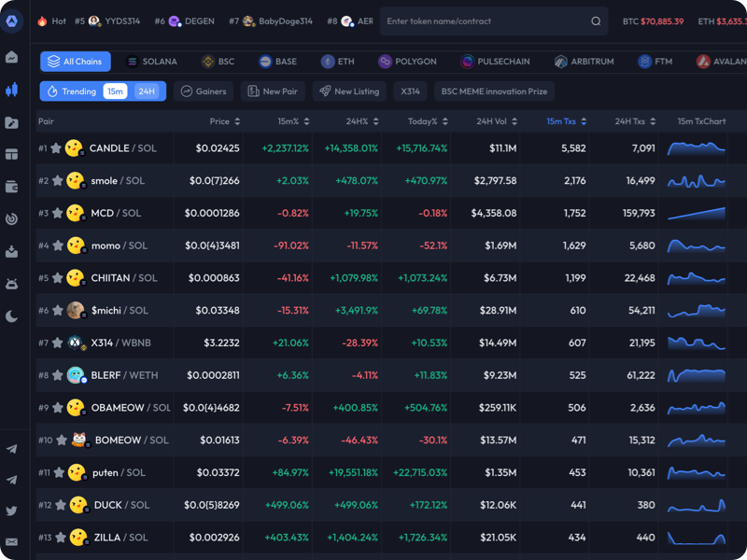Switch to FTM chain tab
This screenshot has width=747, height=560.
pyautogui.click(x=655, y=62)
